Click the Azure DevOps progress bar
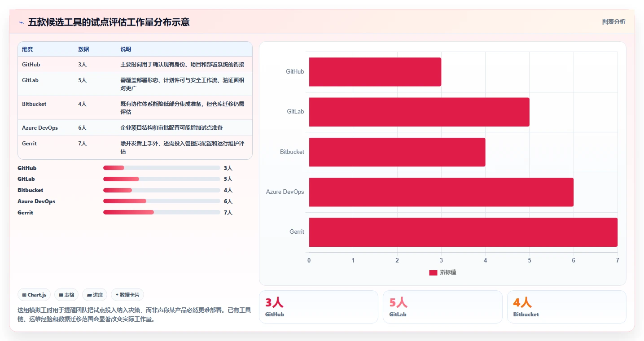The height and width of the screenshot is (341, 644). pyautogui.click(x=162, y=201)
